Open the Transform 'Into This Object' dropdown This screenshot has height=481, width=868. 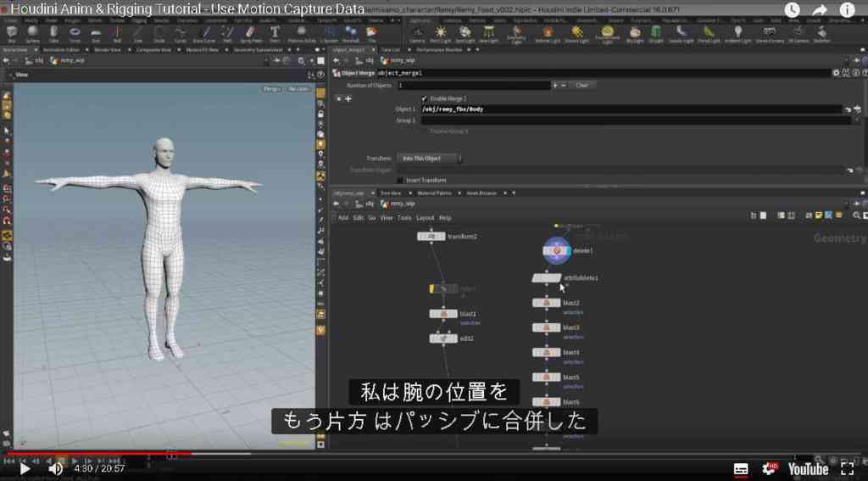[428, 159]
